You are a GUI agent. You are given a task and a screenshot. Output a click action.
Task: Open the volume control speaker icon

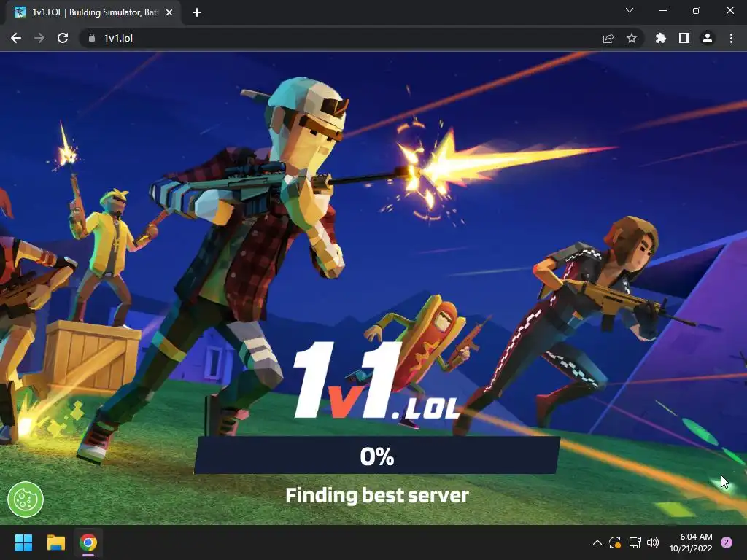653,542
